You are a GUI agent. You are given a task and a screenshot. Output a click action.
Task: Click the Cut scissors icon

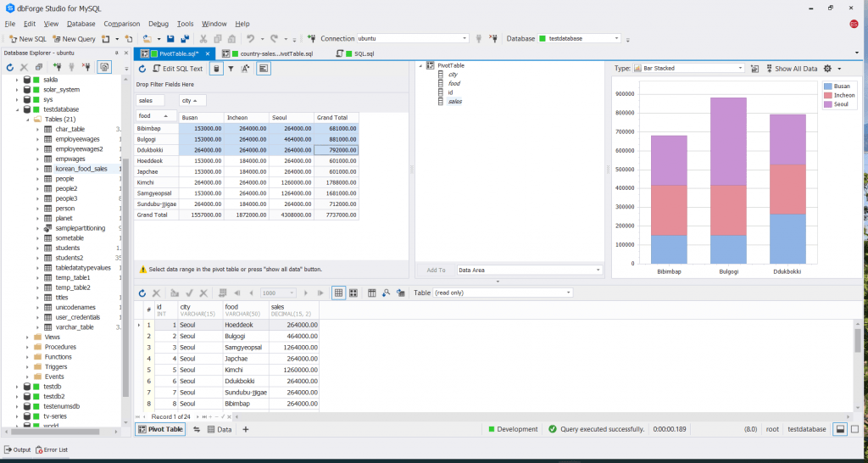[203, 39]
